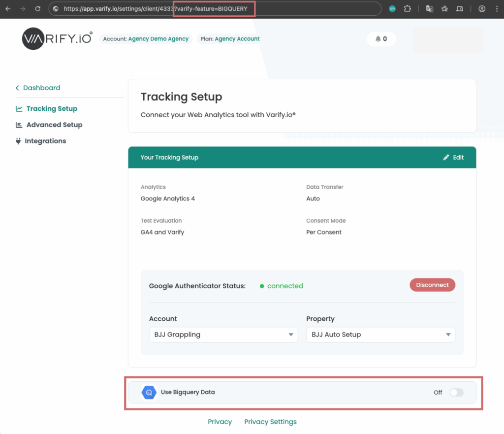Click the browser back arrow
The image size is (504, 434).
8,9
